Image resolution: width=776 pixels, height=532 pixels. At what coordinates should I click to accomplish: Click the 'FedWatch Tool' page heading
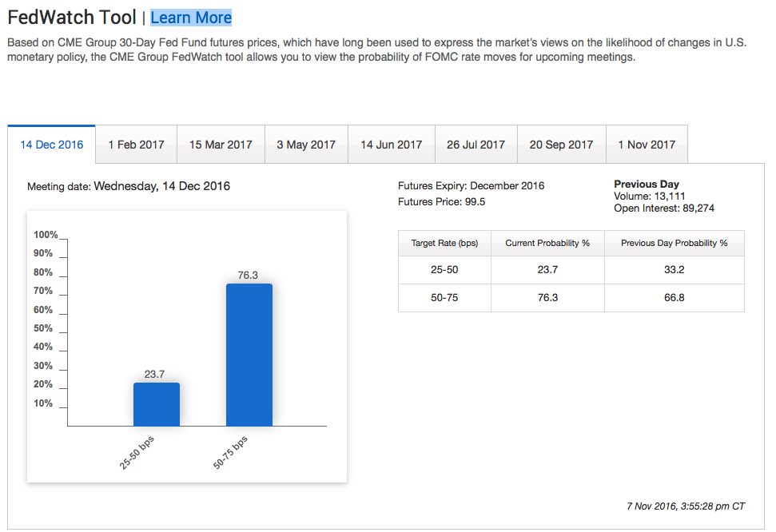tap(72, 18)
